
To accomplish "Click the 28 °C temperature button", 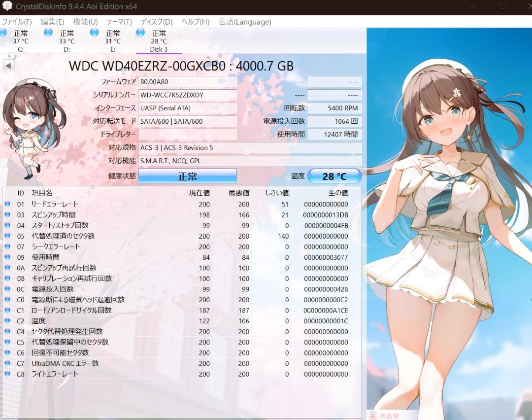I will (334, 176).
